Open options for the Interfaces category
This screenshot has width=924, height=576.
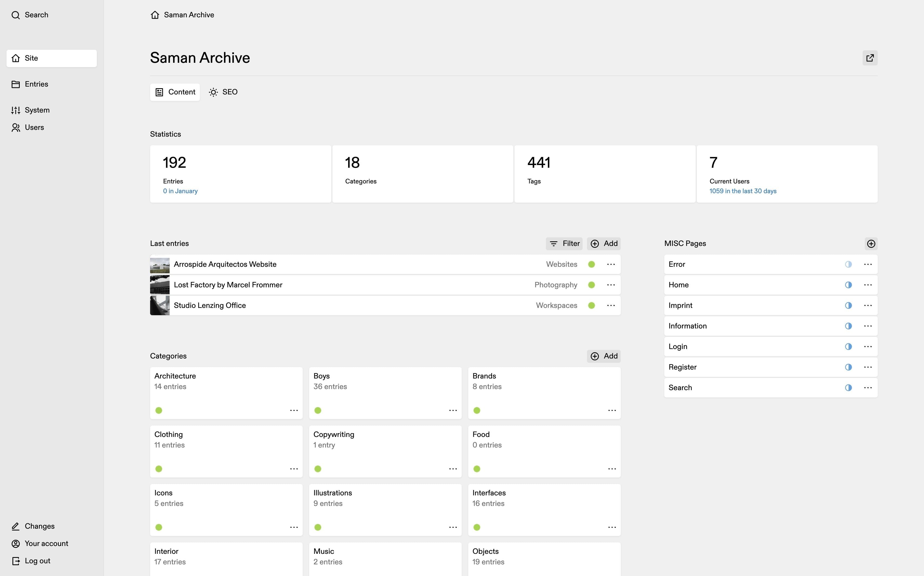tap(612, 527)
